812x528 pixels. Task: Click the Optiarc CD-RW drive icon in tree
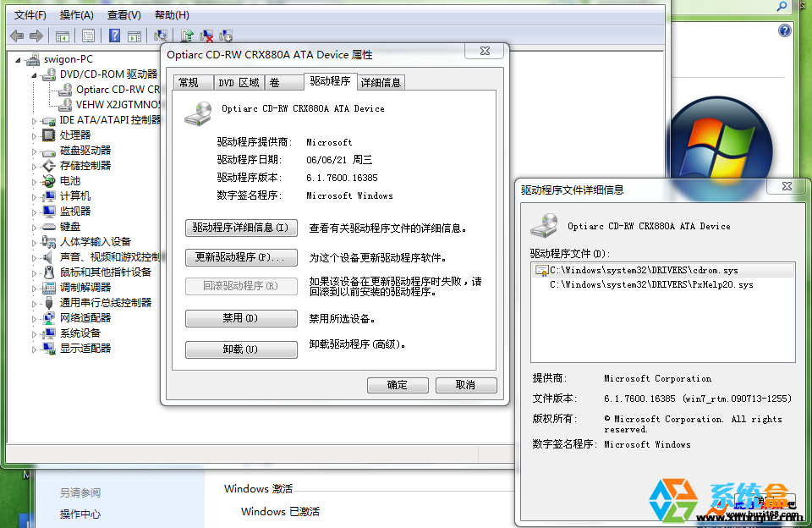point(65,90)
